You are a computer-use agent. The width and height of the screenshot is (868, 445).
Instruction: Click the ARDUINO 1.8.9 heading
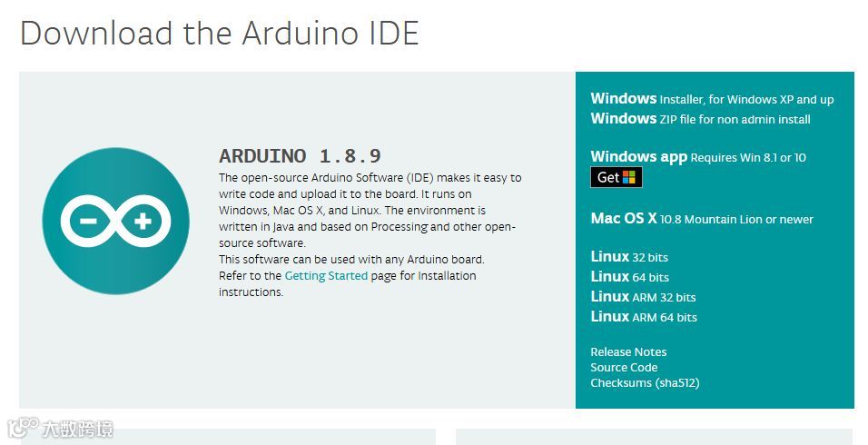pos(300,155)
